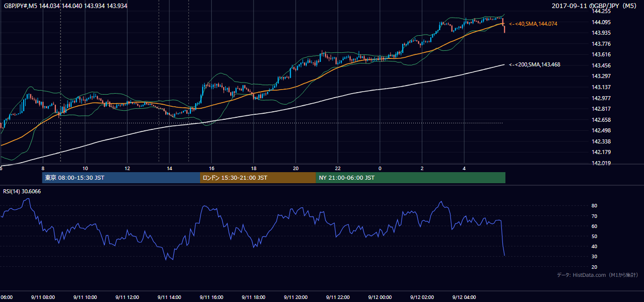This screenshot has height=302, width=644.
Task: Click RSI axis level 40
Action: point(595,246)
